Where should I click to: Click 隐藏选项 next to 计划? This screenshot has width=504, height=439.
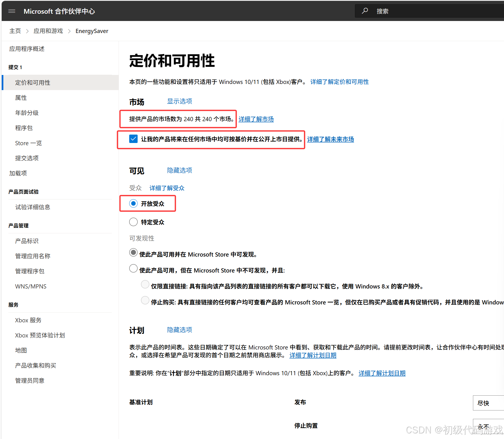tap(180, 330)
